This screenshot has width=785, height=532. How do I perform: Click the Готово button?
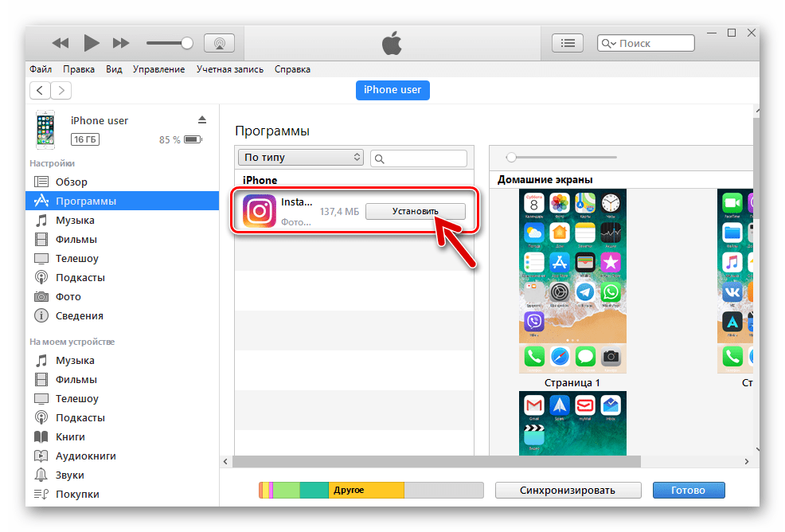click(x=689, y=490)
